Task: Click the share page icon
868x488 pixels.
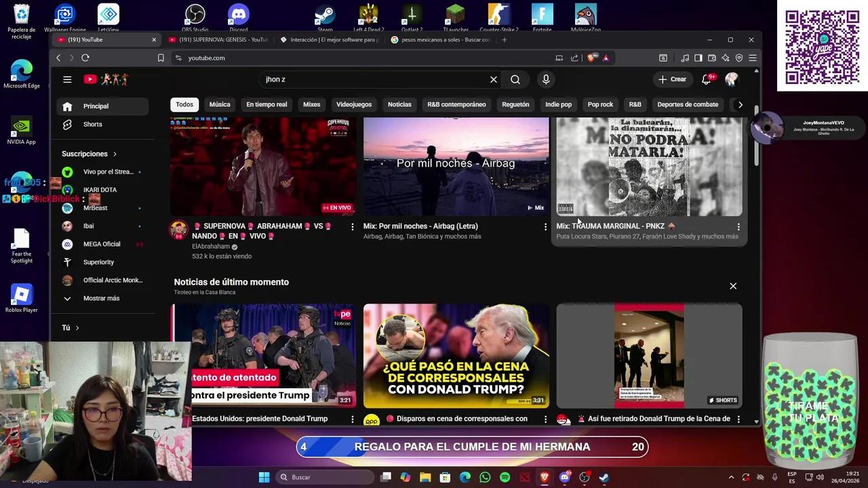Action: coord(575,58)
